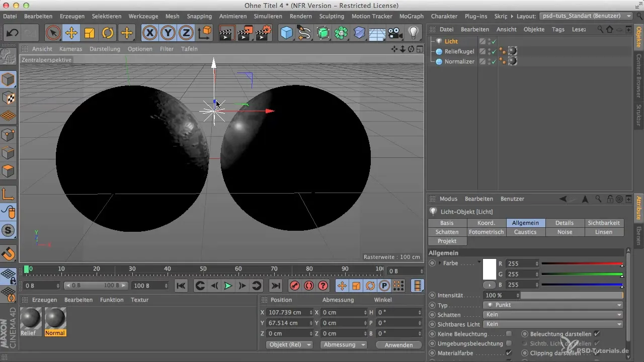
Task: Open the Layout psd-tuts_Standart dropdown
Action: (x=586, y=16)
